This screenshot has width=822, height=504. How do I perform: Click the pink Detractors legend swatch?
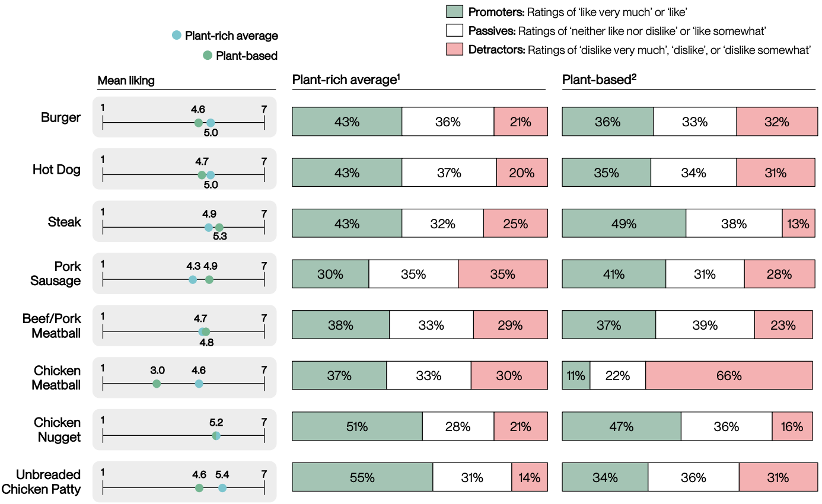454,50
